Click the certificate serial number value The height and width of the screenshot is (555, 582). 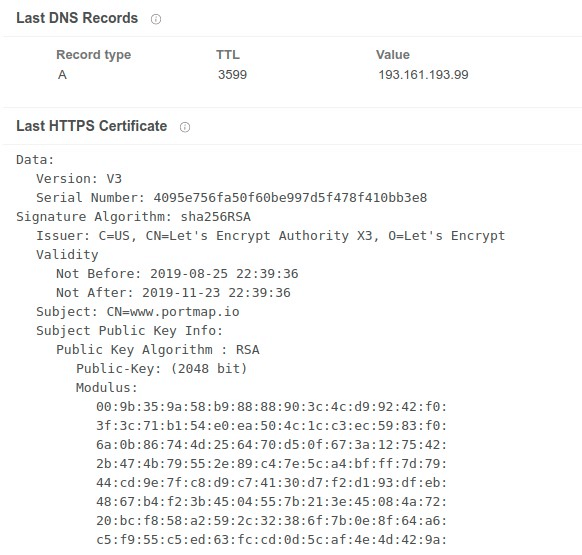pyautogui.click(x=290, y=197)
